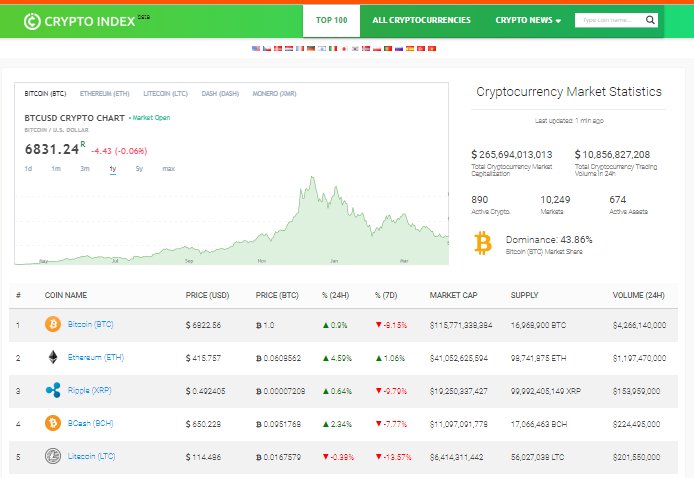Go to All Cryptocurrencies tab
This screenshot has height=478, width=694.
click(421, 20)
